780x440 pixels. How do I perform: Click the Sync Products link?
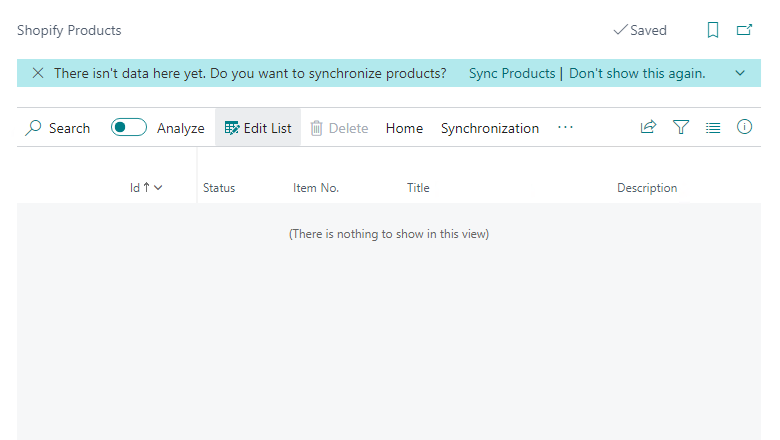pos(512,73)
